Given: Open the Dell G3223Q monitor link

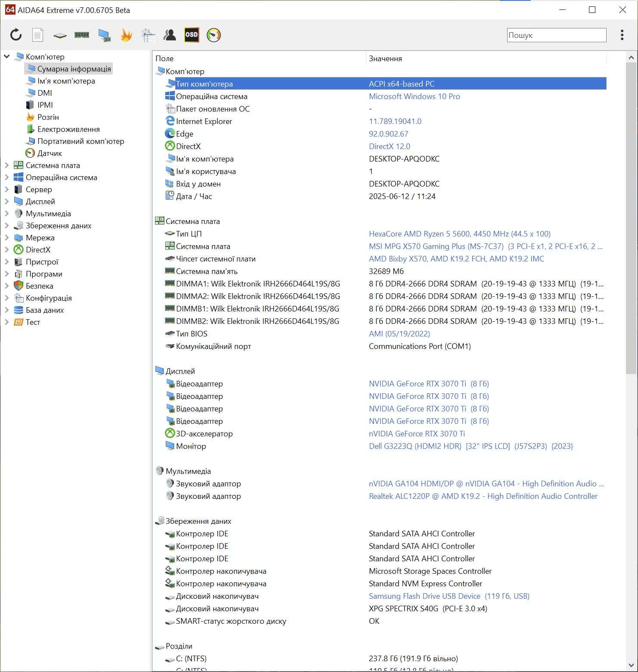Looking at the screenshot, I should pos(471,446).
